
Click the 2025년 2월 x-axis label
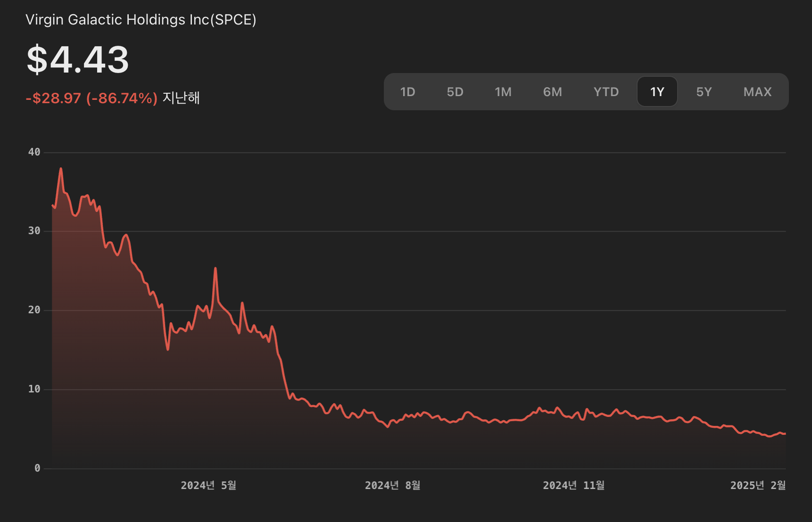click(758, 485)
